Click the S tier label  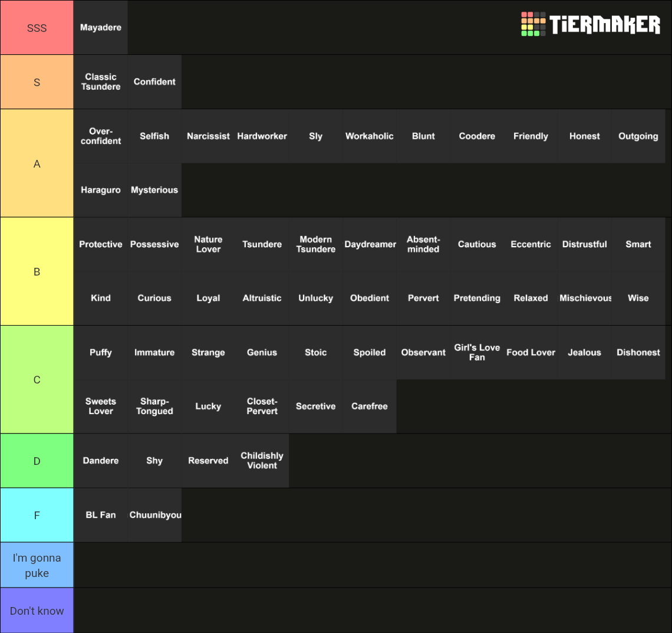click(37, 82)
